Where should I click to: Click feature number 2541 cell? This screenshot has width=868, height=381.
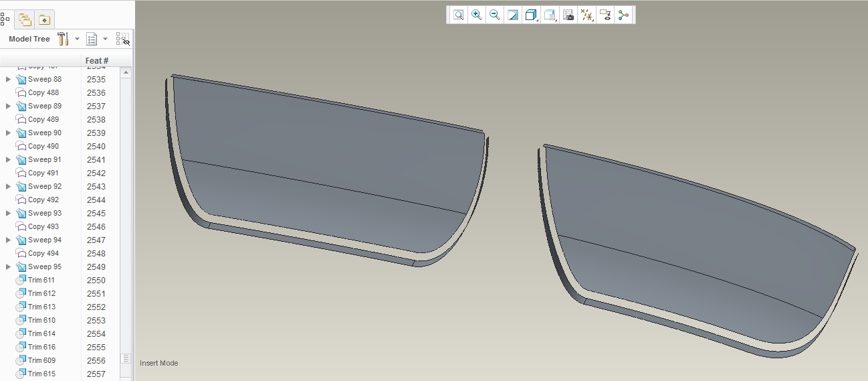coord(96,159)
